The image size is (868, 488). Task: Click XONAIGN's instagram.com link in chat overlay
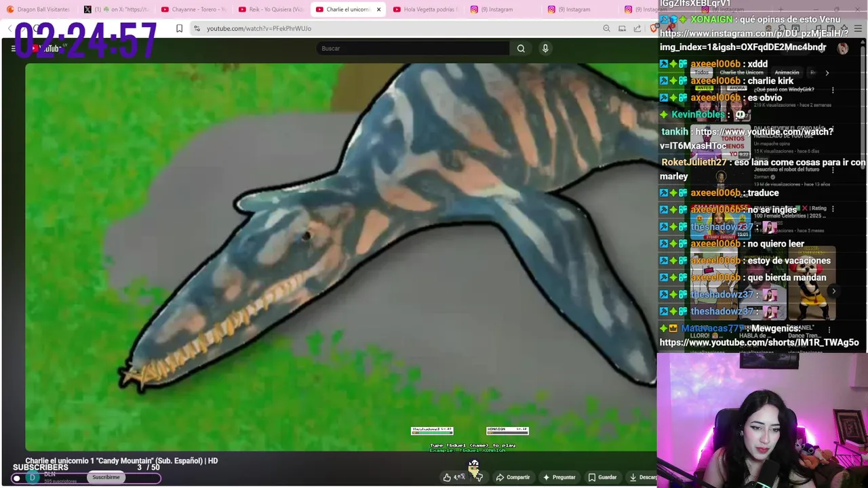tap(754, 40)
